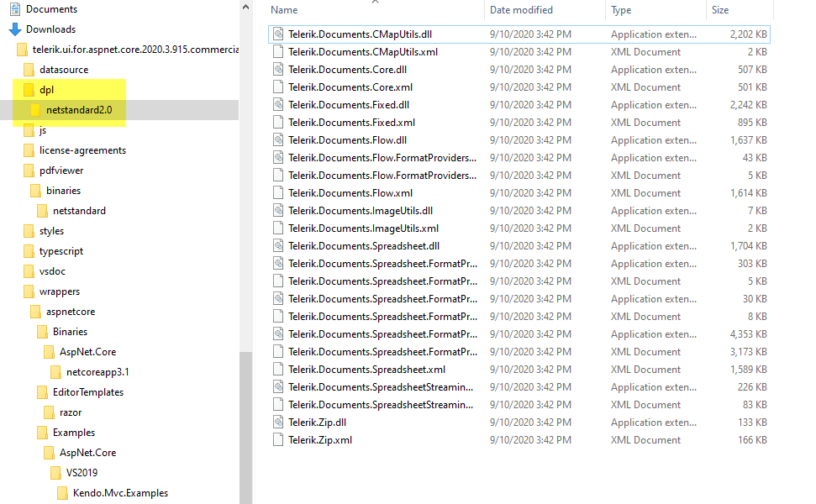Viewport: 816px width, 504px height.
Task: Click the Telerik.Documents.CMapUtils.xml document icon
Action: click(x=278, y=52)
